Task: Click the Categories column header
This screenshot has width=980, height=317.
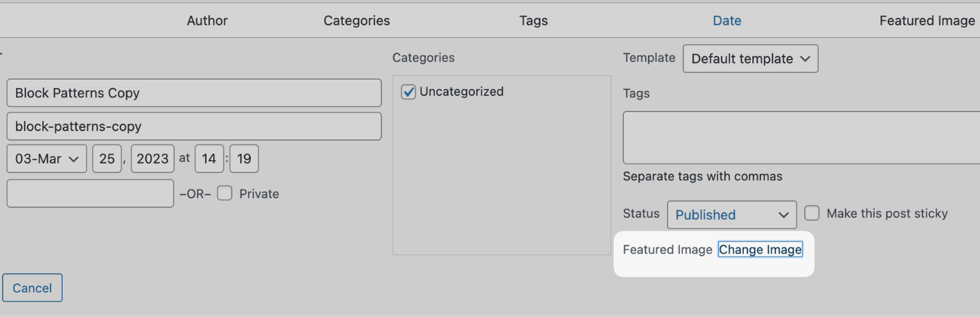Action: 357,20
